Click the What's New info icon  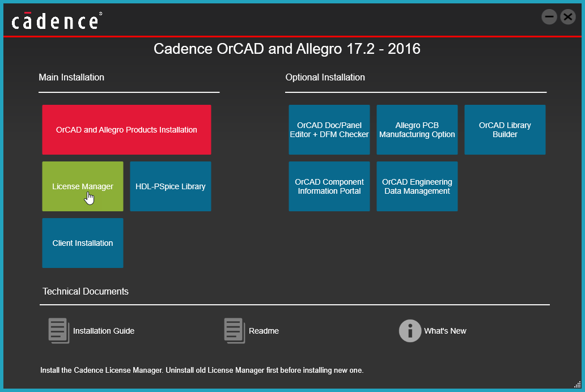pyautogui.click(x=410, y=331)
